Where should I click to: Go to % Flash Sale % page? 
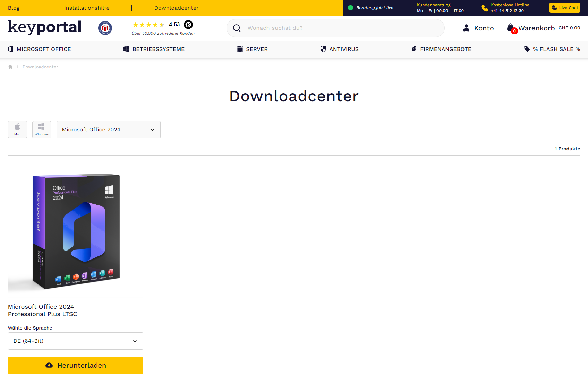coord(552,49)
